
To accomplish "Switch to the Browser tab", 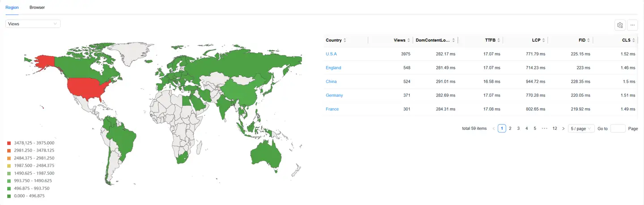I will 37,8.
